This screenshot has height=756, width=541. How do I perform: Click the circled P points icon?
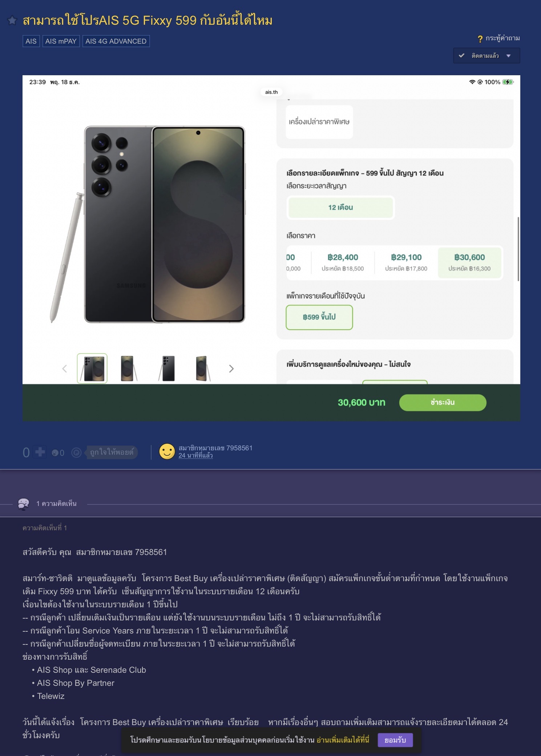point(76,453)
